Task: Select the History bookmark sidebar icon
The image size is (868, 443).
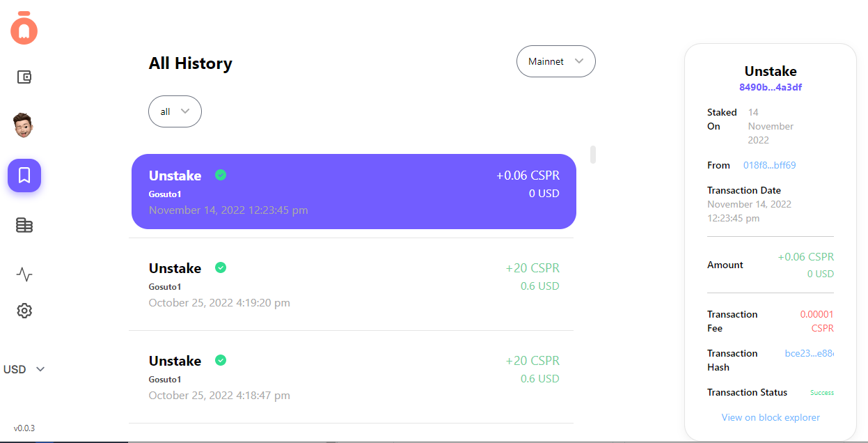Action: pos(24,176)
